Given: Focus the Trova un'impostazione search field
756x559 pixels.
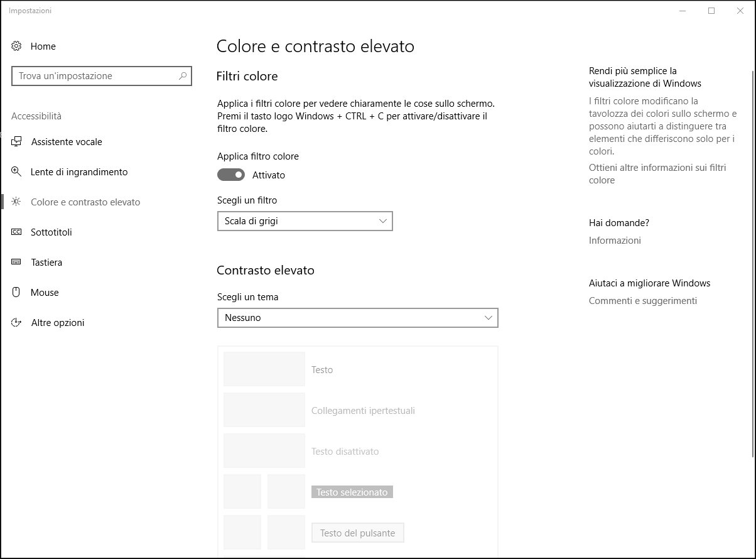Looking at the screenshot, I should (94, 76).
